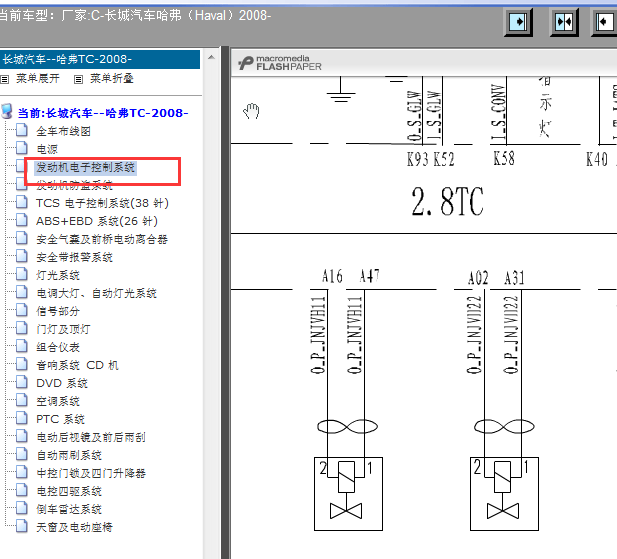
Task: Click the page icon beside PTC 系统
Action: coord(22,418)
